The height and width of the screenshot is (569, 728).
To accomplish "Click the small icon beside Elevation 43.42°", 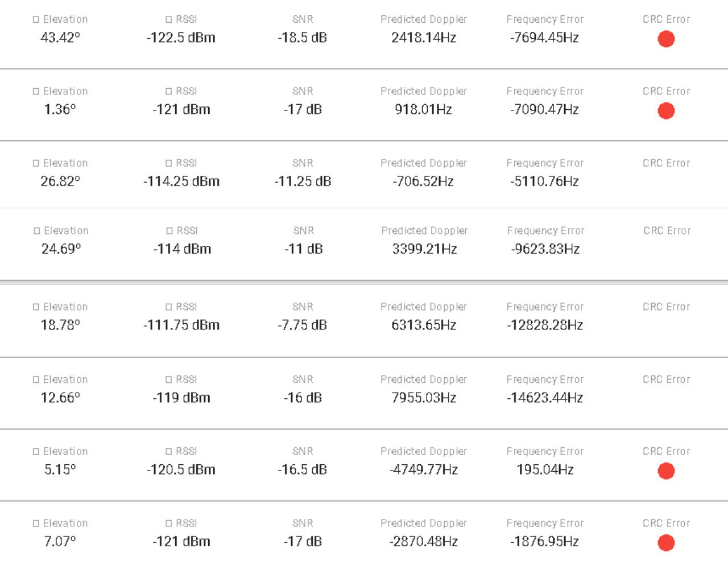I will click(36, 19).
